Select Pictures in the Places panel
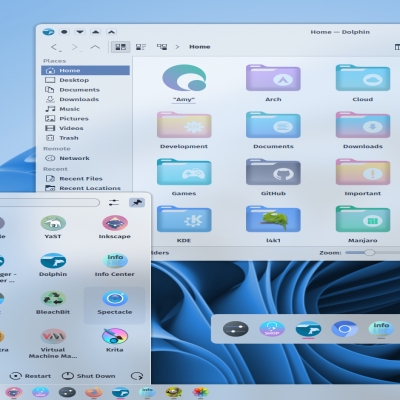Image resolution: width=400 pixels, height=400 pixels. (x=85, y=119)
